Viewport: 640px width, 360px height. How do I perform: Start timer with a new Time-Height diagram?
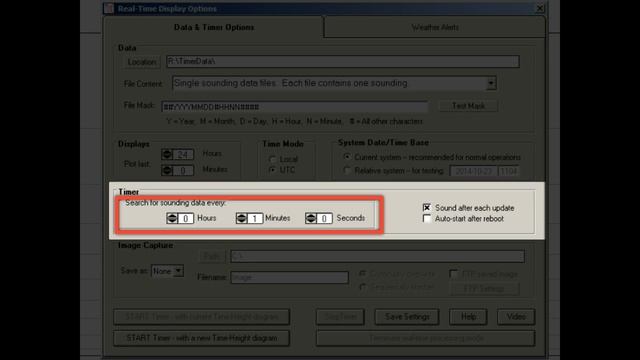(x=202, y=338)
